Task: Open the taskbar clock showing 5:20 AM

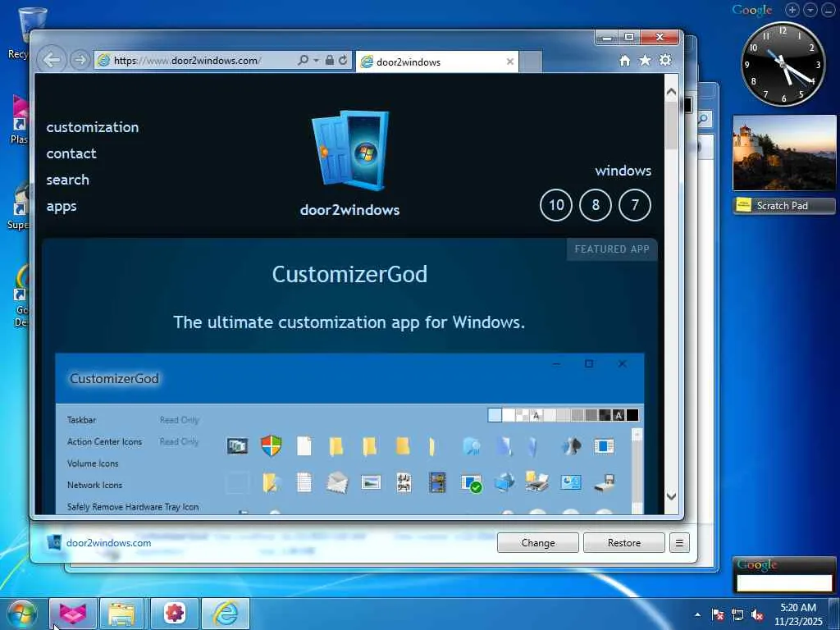Action: coord(797,614)
